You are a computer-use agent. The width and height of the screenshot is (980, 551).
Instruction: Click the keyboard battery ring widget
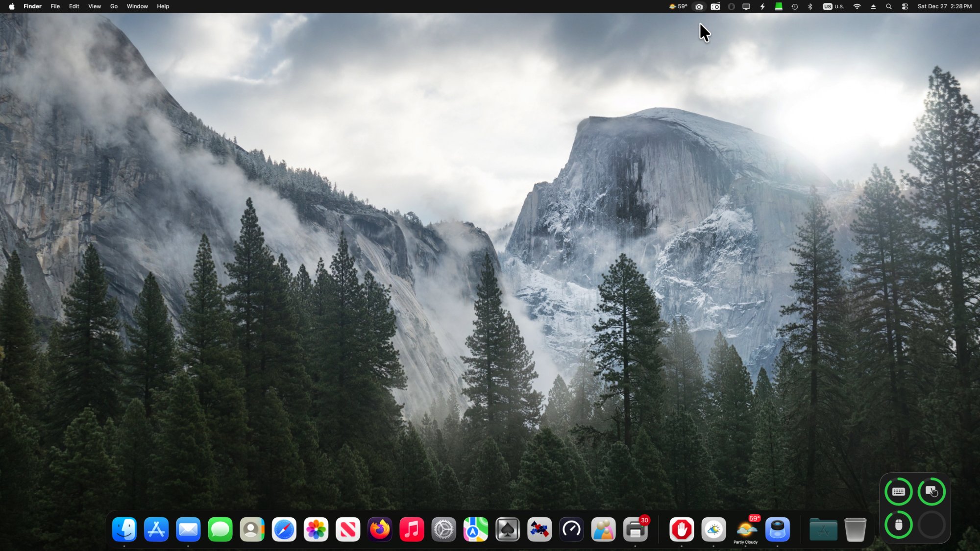click(x=898, y=492)
